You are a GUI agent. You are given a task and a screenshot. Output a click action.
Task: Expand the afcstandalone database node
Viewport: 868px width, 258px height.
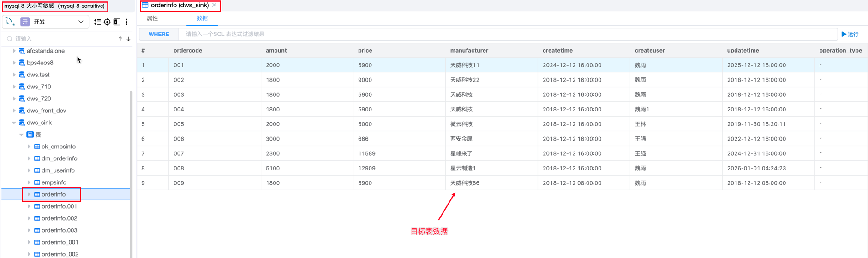click(14, 51)
